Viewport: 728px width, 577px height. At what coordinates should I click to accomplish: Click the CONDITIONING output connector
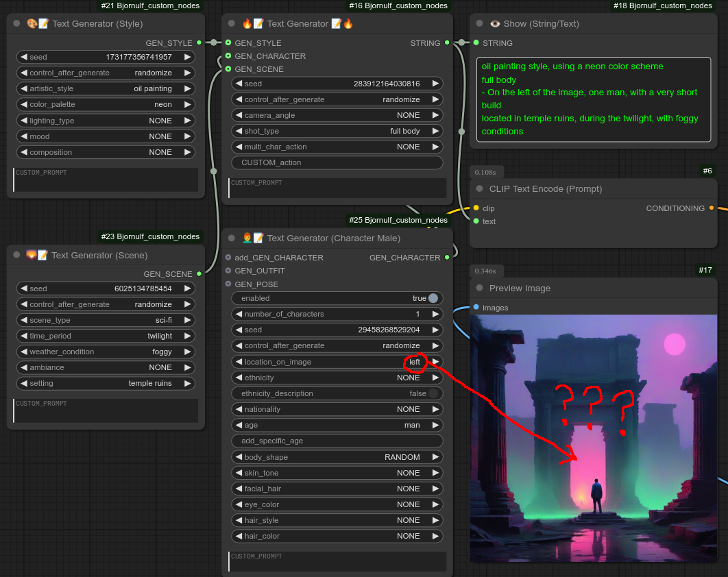click(x=711, y=208)
